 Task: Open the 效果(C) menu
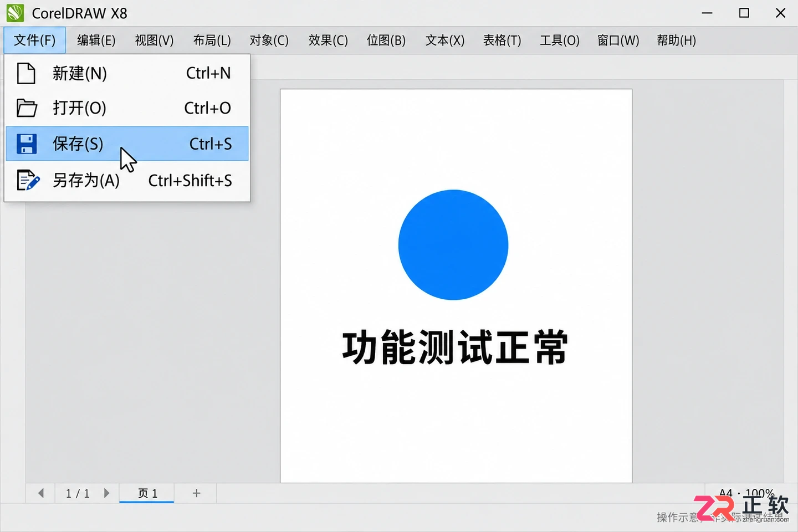(328, 40)
